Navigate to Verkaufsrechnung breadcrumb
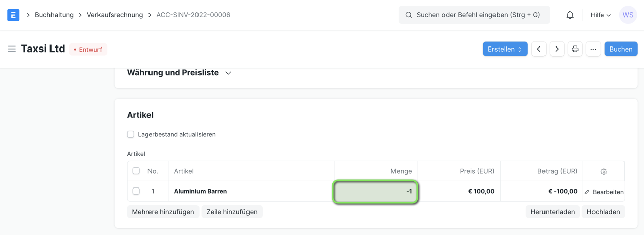 [x=115, y=15]
